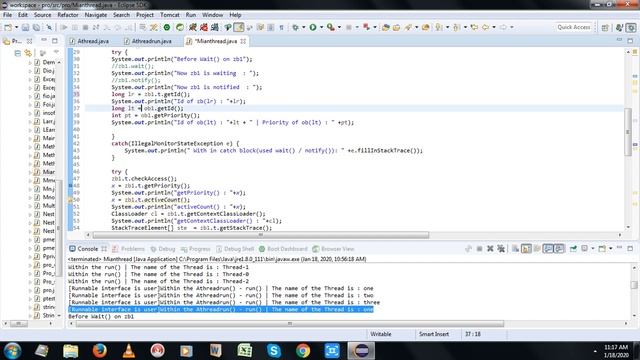Open Eclipse taskbar button
The image size is (640, 360).
point(361,351)
